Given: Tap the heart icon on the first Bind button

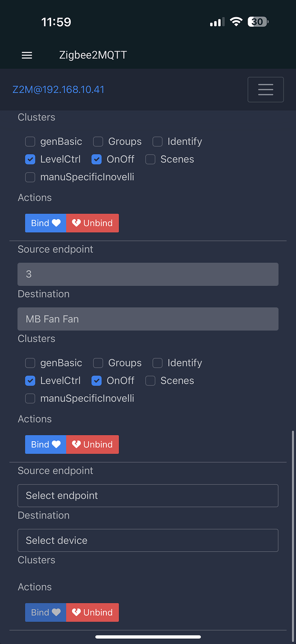Looking at the screenshot, I should tap(56, 223).
